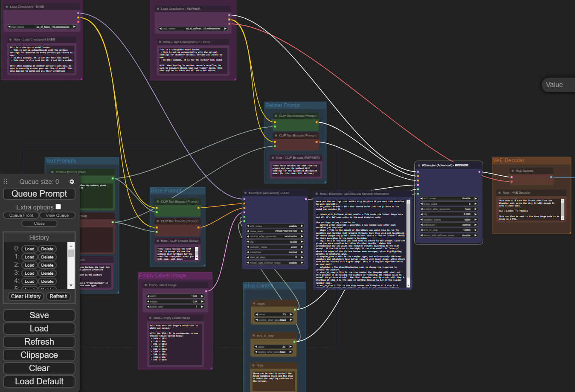
Task: Click the steps node green output connector
Action: [295, 309]
